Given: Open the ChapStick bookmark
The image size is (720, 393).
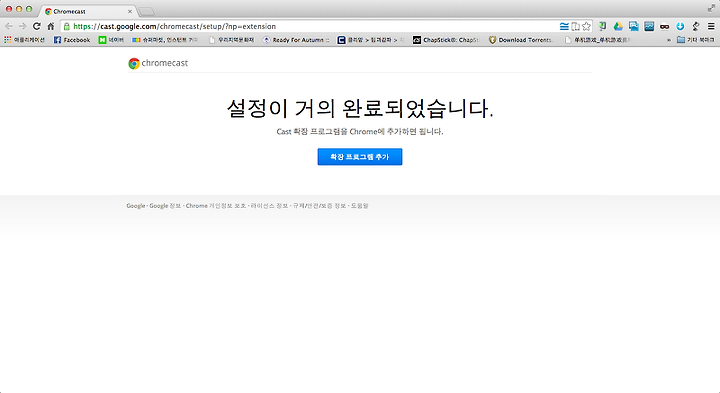Looking at the screenshot, I should [x=446, y=40].
